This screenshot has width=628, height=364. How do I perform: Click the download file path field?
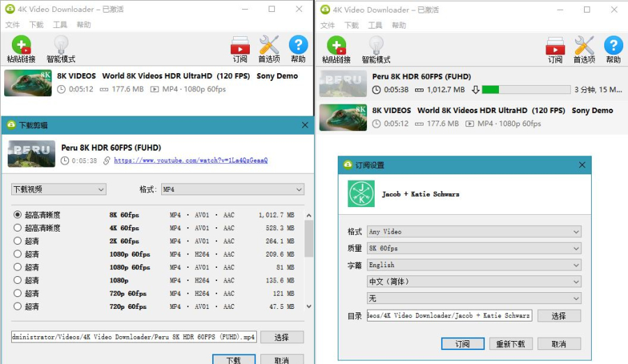[x=134, y=338]
